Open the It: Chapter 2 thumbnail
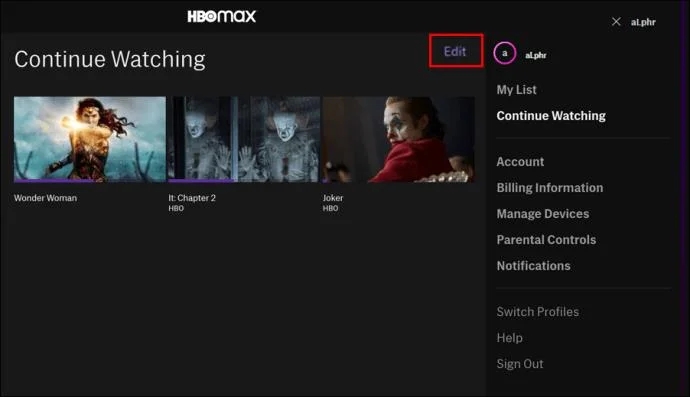Screen dimensions: 690x397 click(244, 139)
